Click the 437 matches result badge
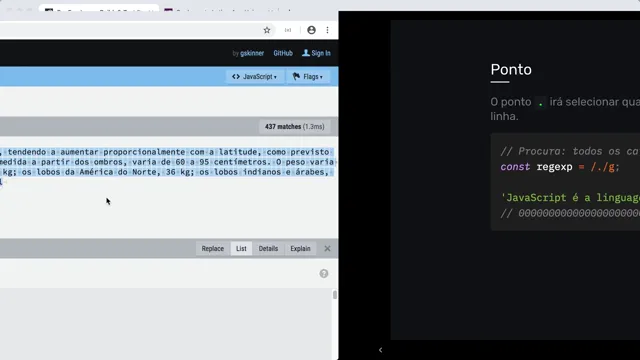Image resolution: width=640 pixels, height=360 pixels. [x=295, y=127]
